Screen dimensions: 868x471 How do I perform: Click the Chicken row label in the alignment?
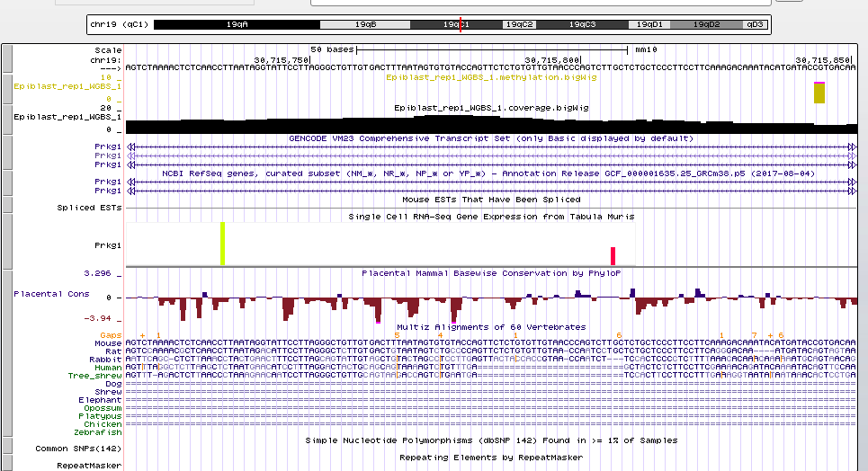(103, 424)
